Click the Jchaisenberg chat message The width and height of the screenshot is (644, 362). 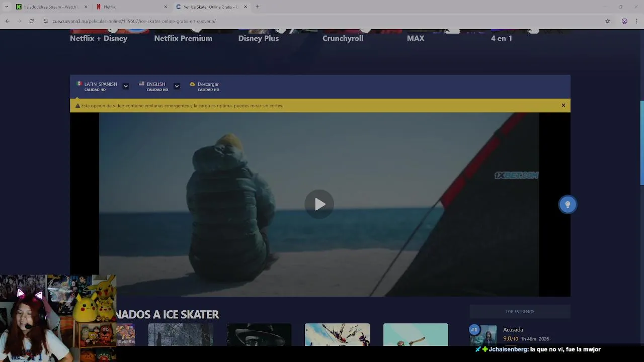(538, 349)
